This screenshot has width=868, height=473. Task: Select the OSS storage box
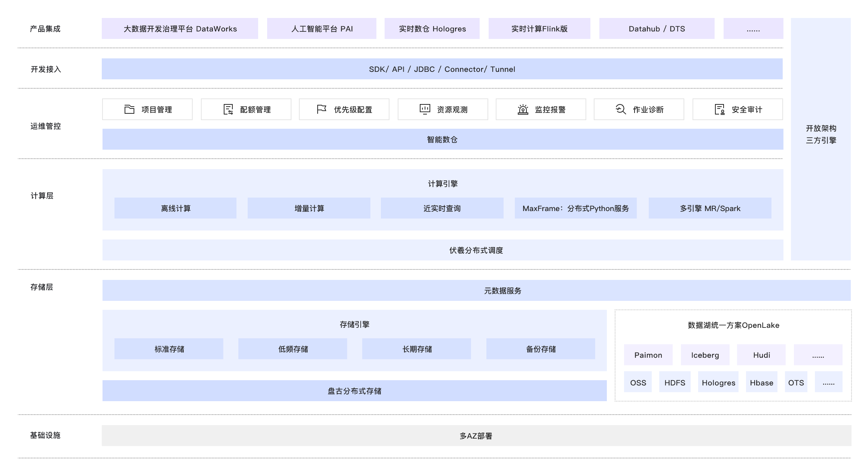[638, 382]
